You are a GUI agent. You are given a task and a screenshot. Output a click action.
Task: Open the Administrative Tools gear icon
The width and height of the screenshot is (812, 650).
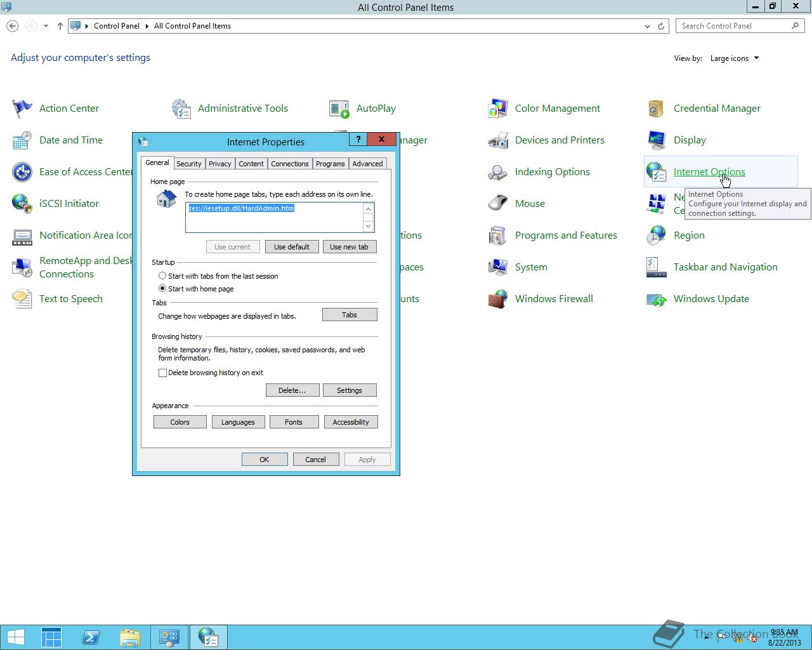tap(181, 109)
